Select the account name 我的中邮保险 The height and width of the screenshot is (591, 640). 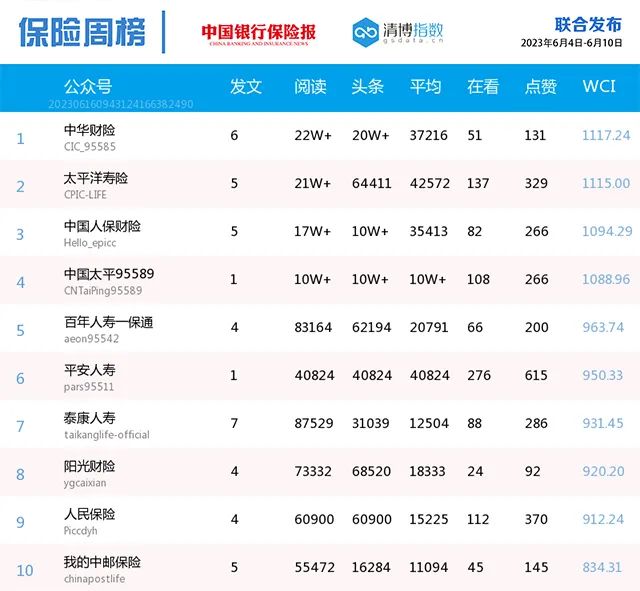coord(102,562)
